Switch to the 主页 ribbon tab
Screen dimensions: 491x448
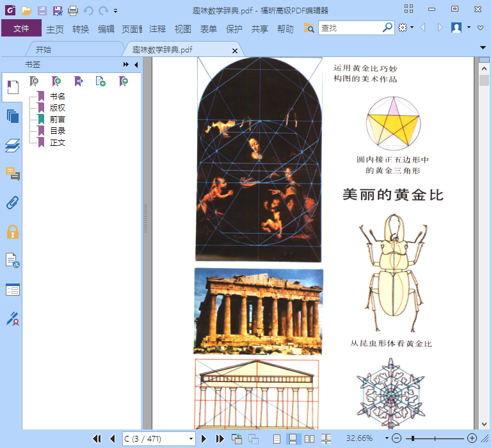55,29
